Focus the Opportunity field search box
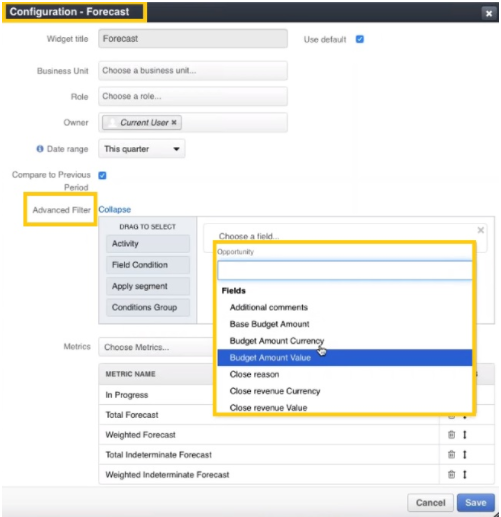Viewport: 501px width, 517px height. click(x=345, y=270)
